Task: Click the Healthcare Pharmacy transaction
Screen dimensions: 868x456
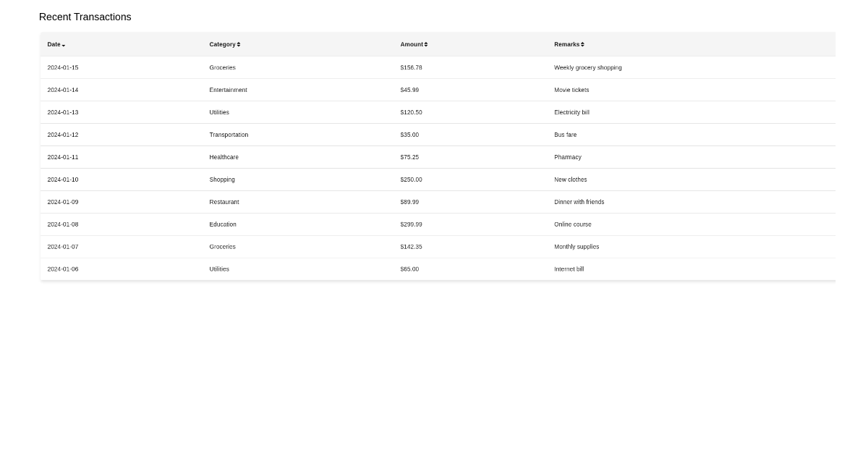Action: 289,157
